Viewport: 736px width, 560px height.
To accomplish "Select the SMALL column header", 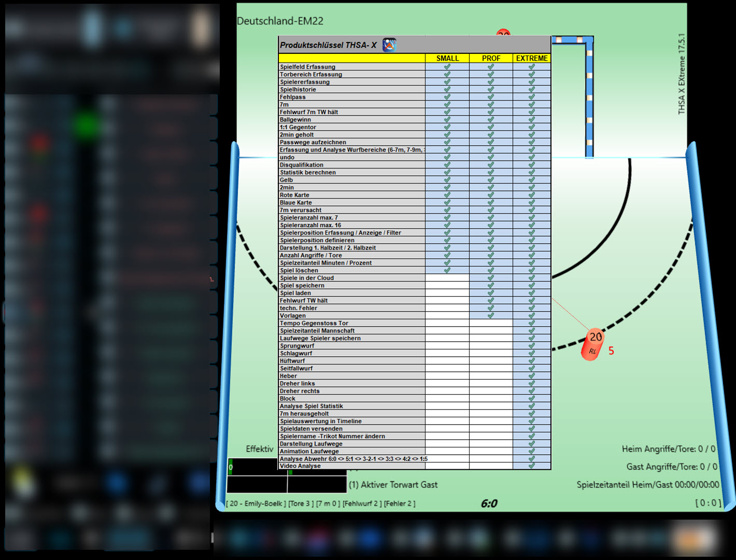I will tap(447, 58).
